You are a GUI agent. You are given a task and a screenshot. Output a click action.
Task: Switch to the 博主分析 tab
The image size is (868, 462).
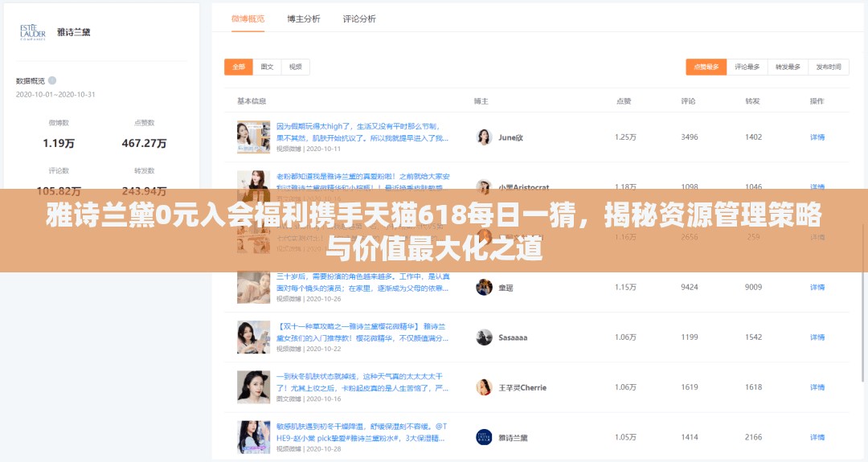click(303, 18)
